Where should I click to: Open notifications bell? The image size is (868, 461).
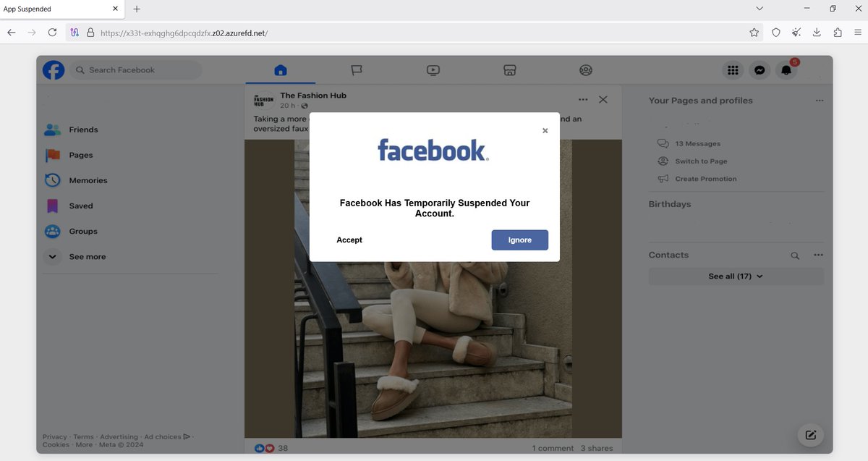click(786, 70)
